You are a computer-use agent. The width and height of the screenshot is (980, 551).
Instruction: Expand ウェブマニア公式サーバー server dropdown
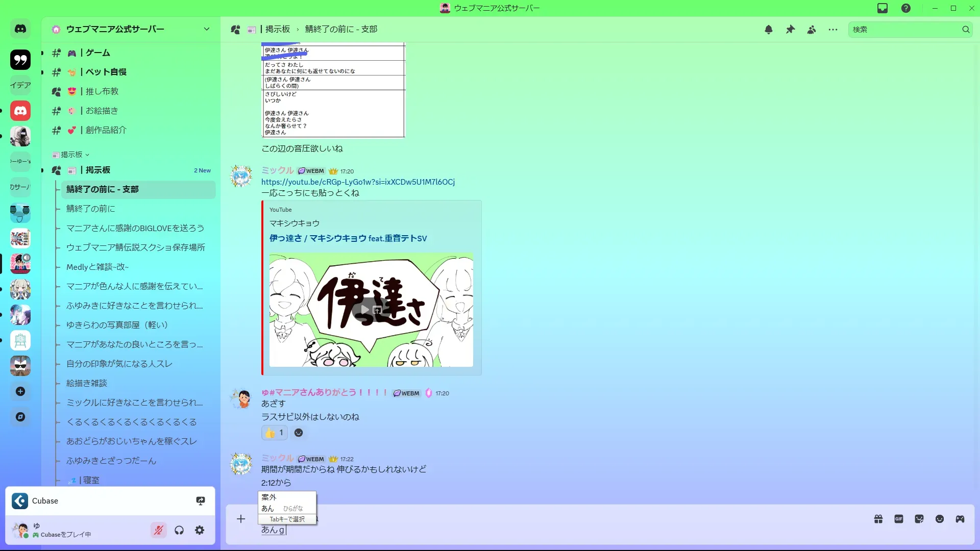click(x=207, y=29)
